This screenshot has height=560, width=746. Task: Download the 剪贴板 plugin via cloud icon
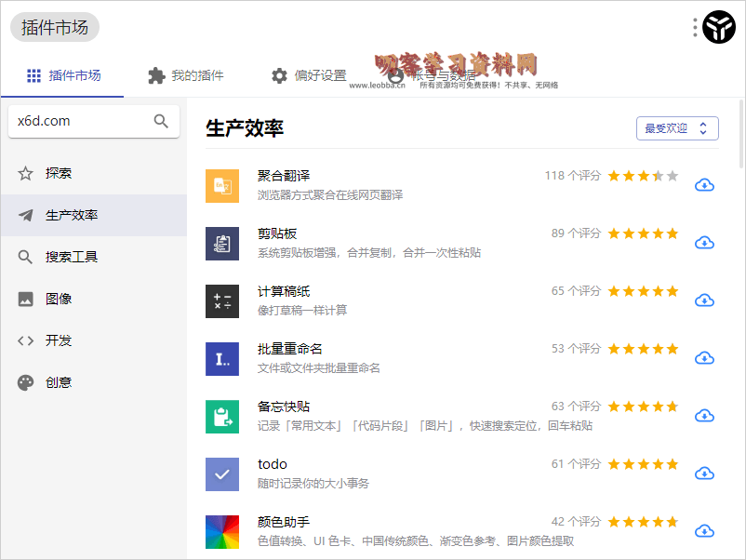pos(704,243)
